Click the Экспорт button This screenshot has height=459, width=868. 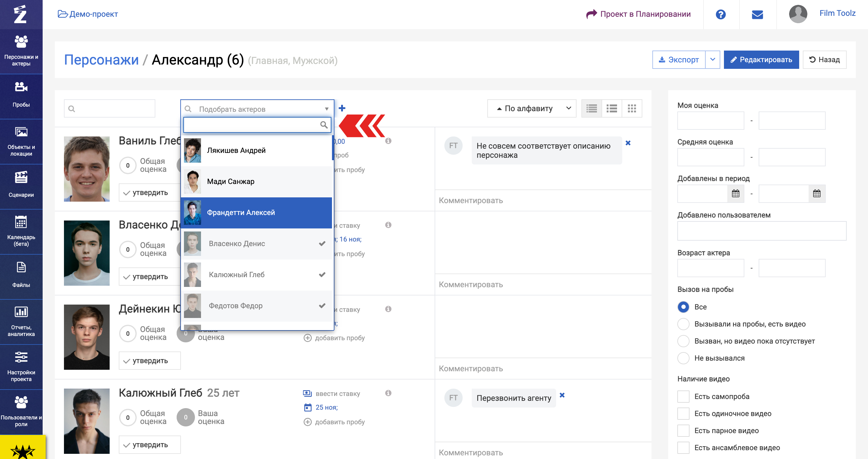point(679,60)
